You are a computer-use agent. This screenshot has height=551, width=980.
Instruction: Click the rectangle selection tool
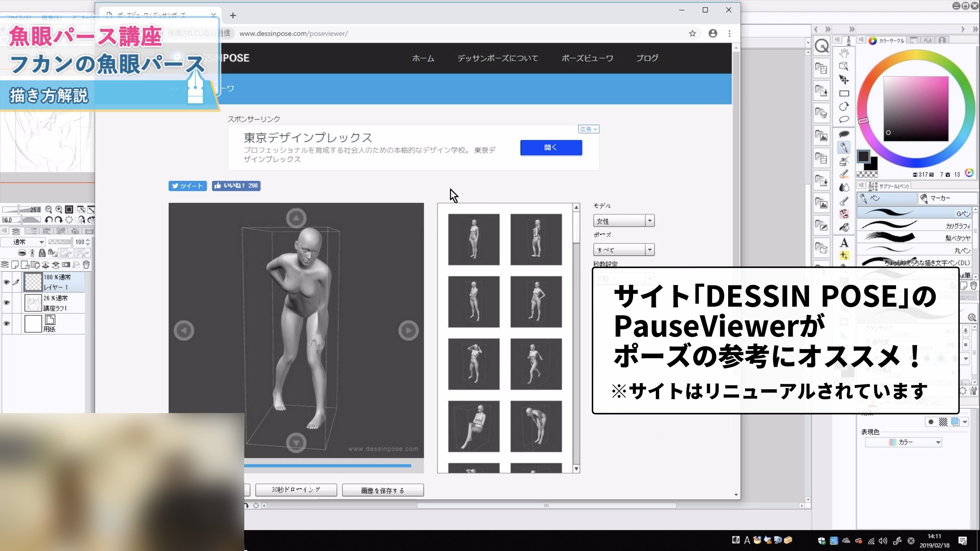point(844,94)
